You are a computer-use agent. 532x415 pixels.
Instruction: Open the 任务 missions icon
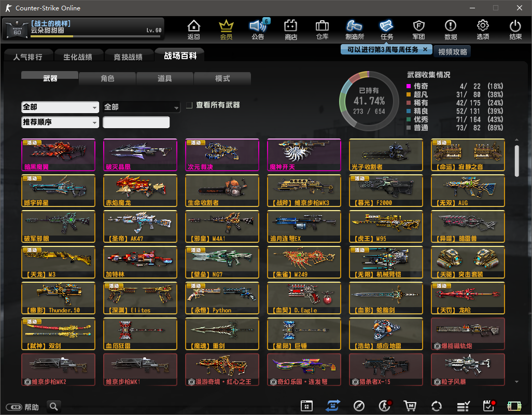(x=387, y=30)
